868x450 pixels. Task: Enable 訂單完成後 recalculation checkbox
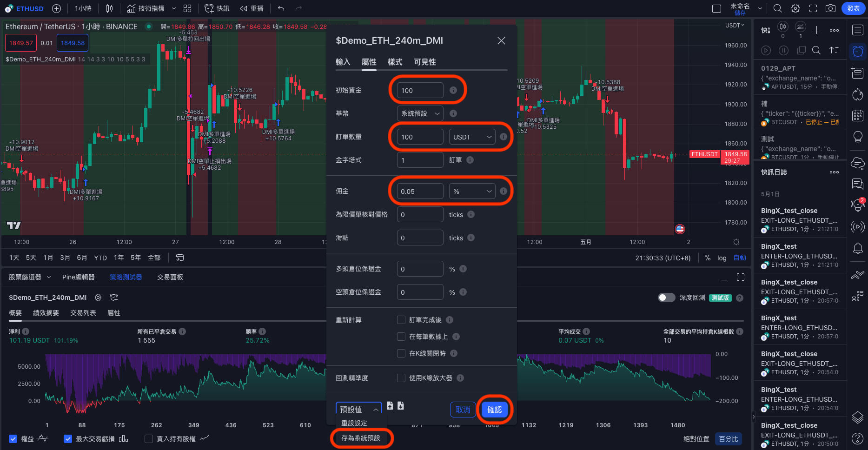401,320
